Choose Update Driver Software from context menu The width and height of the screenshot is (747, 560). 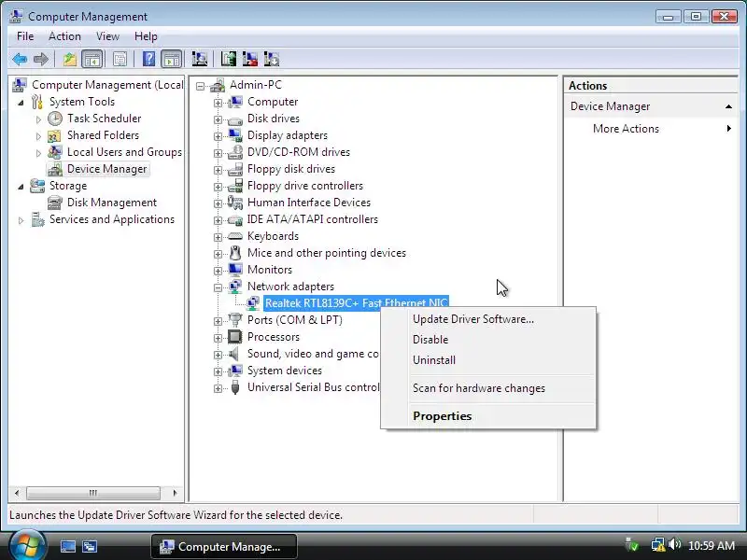(488, 319)
